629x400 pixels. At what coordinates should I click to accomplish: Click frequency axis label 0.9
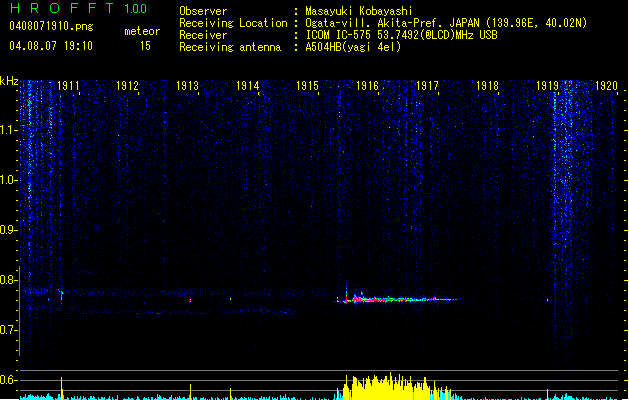pos(8,230)
